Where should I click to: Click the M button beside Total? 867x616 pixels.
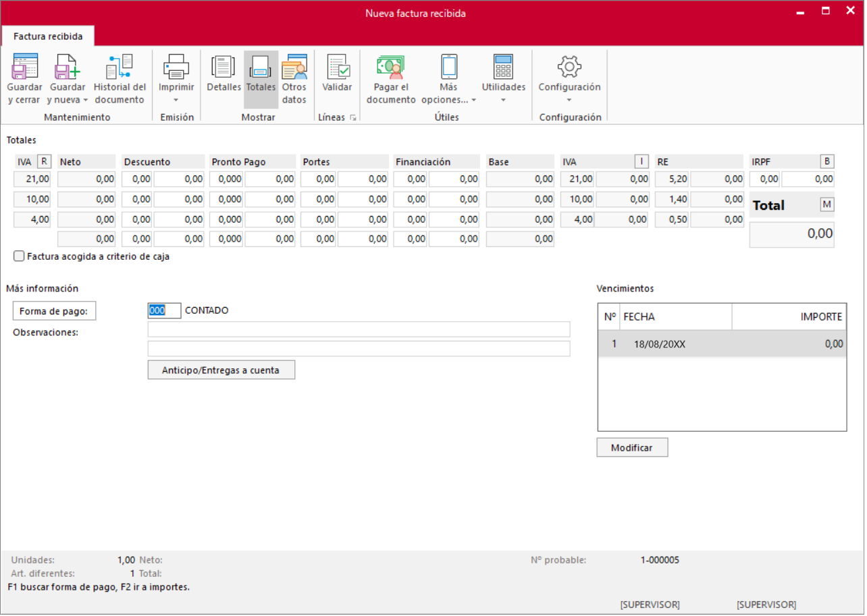click(x=827, y=204)
